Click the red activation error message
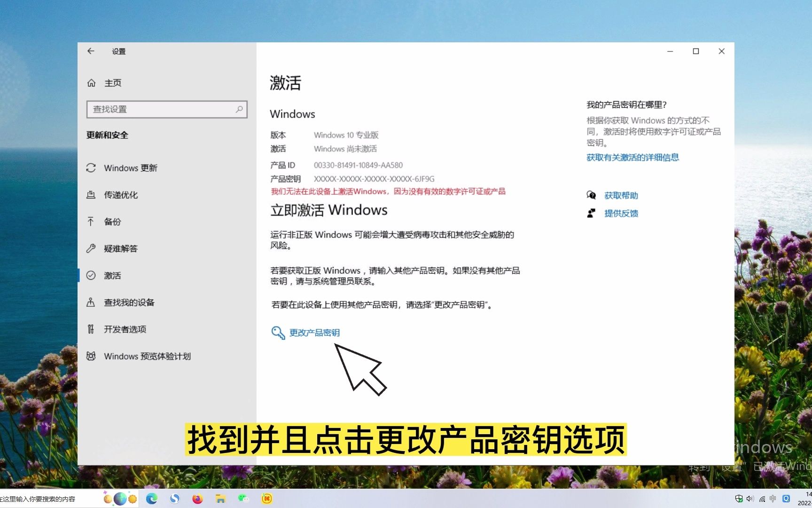 pyautogui.click(x=388, y=191)
